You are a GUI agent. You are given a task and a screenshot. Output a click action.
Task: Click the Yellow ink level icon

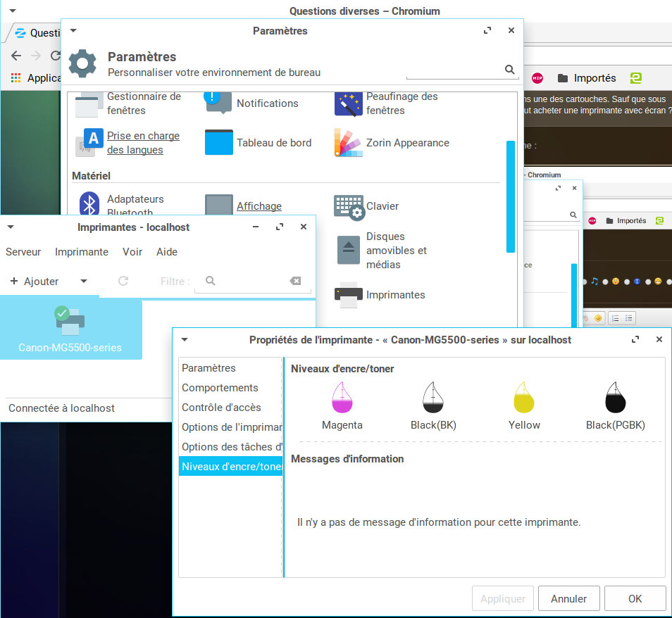pyautogui.click(x=524, y=398)
